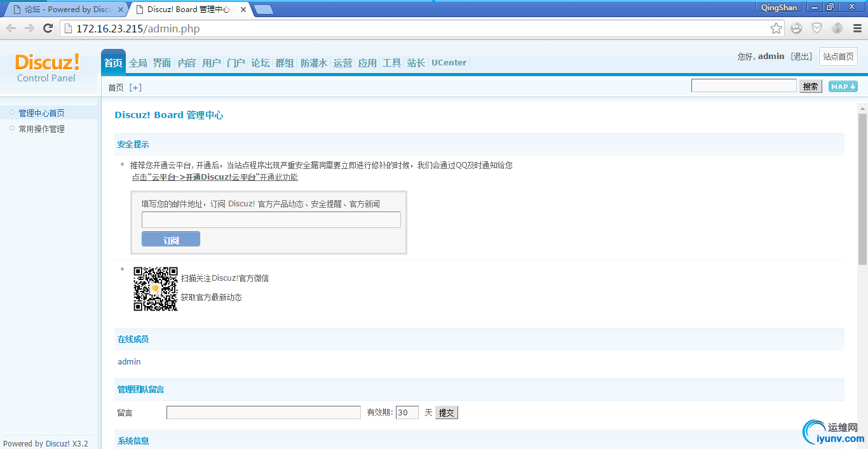Open the MAP navigation button
Viewport: 868px width, 449px height.
843,86
